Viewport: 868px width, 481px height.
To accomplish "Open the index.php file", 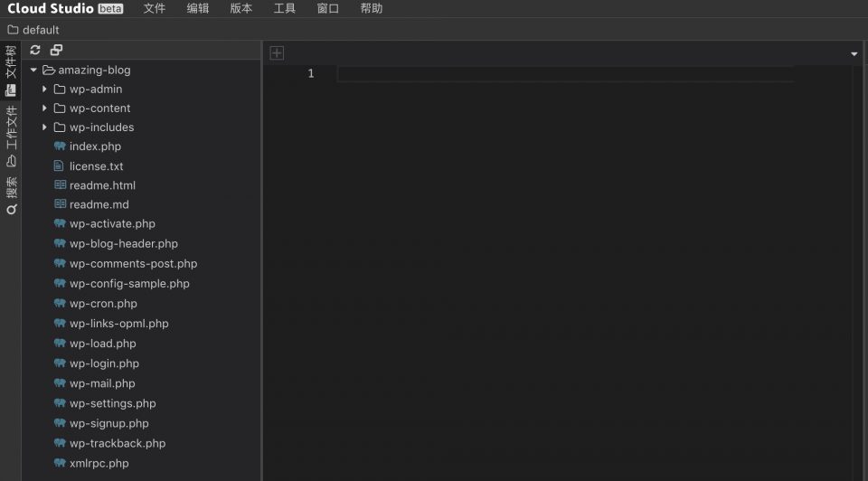I will [x=95, y=146].
